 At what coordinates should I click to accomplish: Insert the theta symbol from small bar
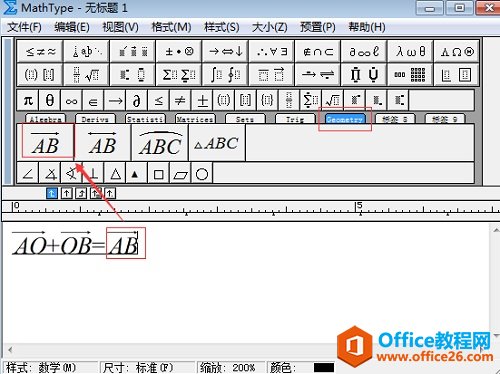coord(50,100)
